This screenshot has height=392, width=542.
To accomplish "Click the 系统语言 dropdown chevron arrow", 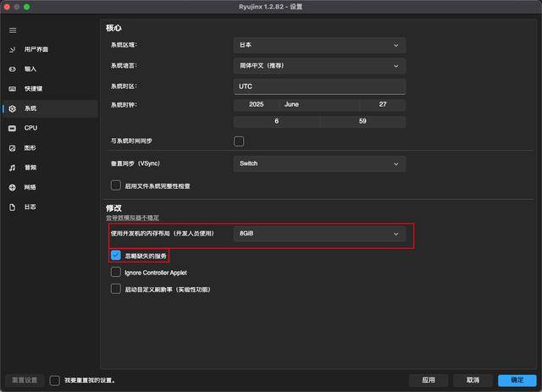I will pyautogui.click(x=396, y=66).
